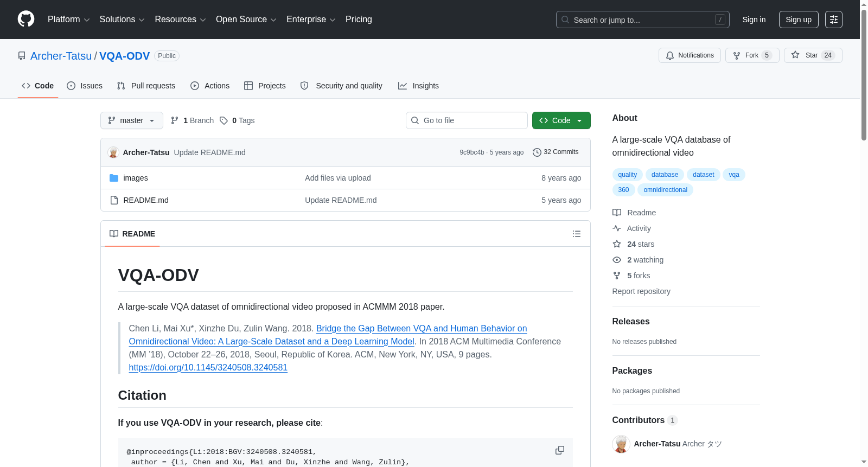868x467 pixels.
Task: Open the README.md file
Action: pyautogui.click(x=146, y=200)
